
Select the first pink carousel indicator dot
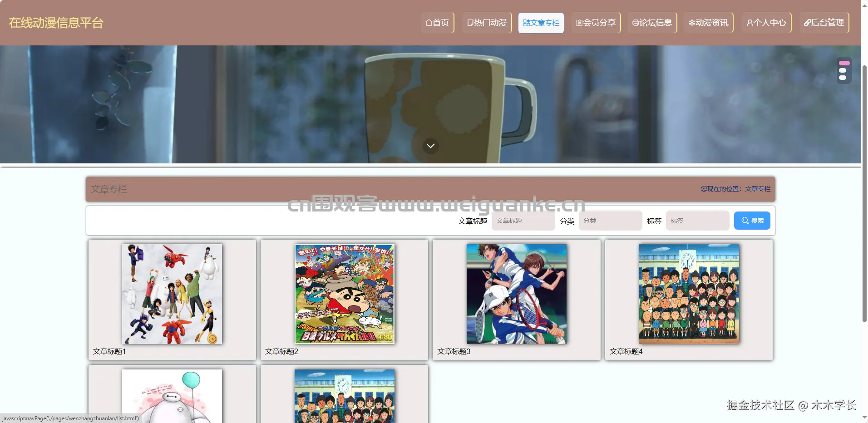[x=844, y=63]
